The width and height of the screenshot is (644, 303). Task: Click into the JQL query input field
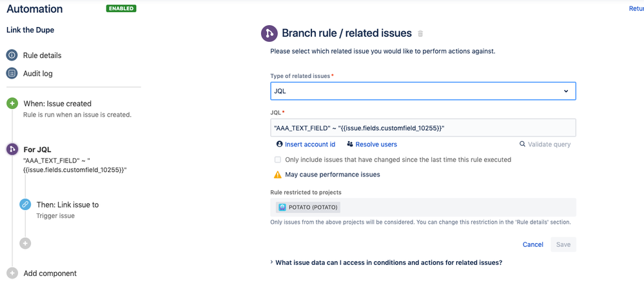click(x=423, y=128)
